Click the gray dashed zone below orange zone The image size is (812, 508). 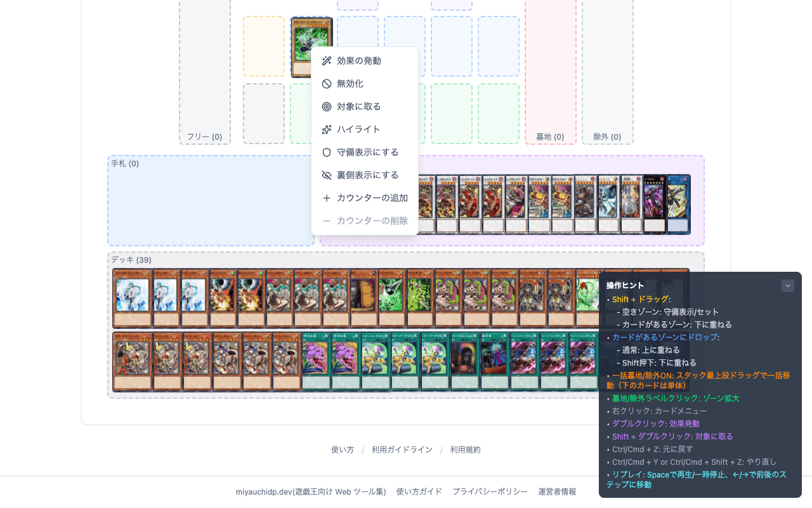tap(264, 114)
